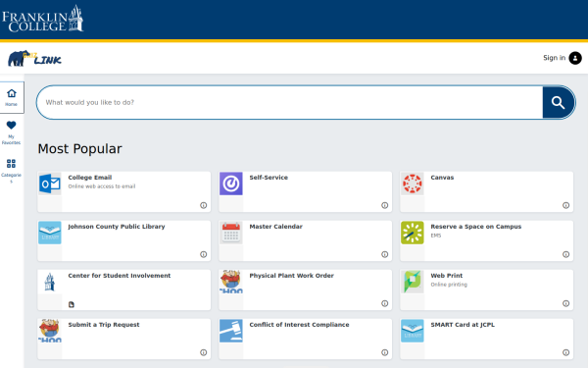
Task: Open the Canvas title link
Action: pos(442,178)
